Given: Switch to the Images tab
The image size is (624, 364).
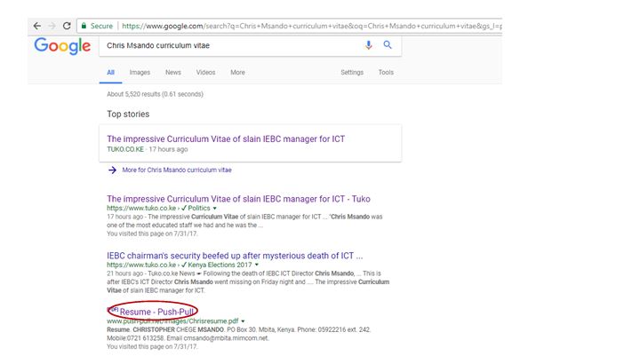Looking at the screenshot, I should coord(140,72).
